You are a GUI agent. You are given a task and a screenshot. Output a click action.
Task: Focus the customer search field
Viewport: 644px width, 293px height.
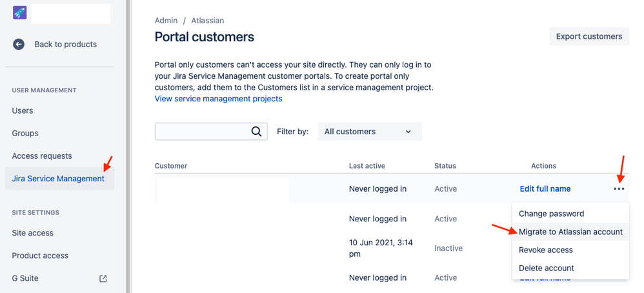(x=202, y=132)
